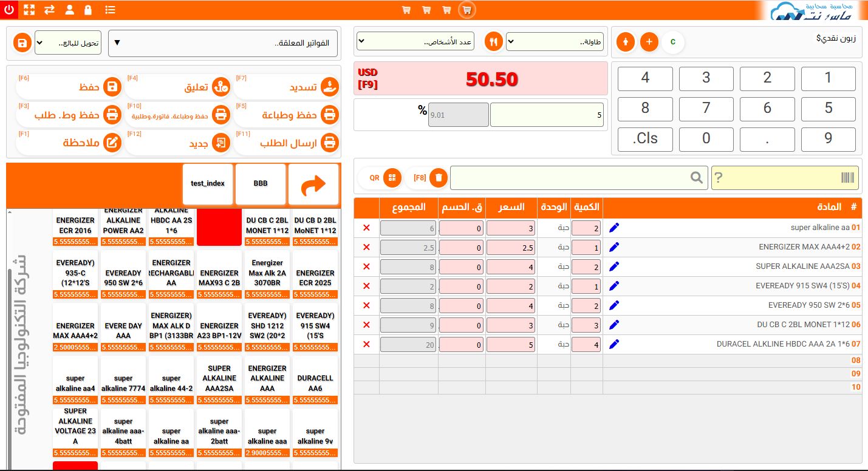Click the orange floppy disk save icon
This screenshot has width=868, height=471.
click(22, 43)
